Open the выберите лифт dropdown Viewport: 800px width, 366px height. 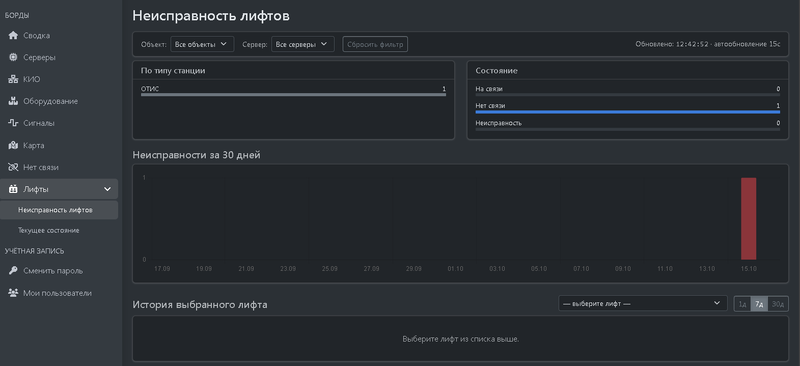[x=643, y=303]
